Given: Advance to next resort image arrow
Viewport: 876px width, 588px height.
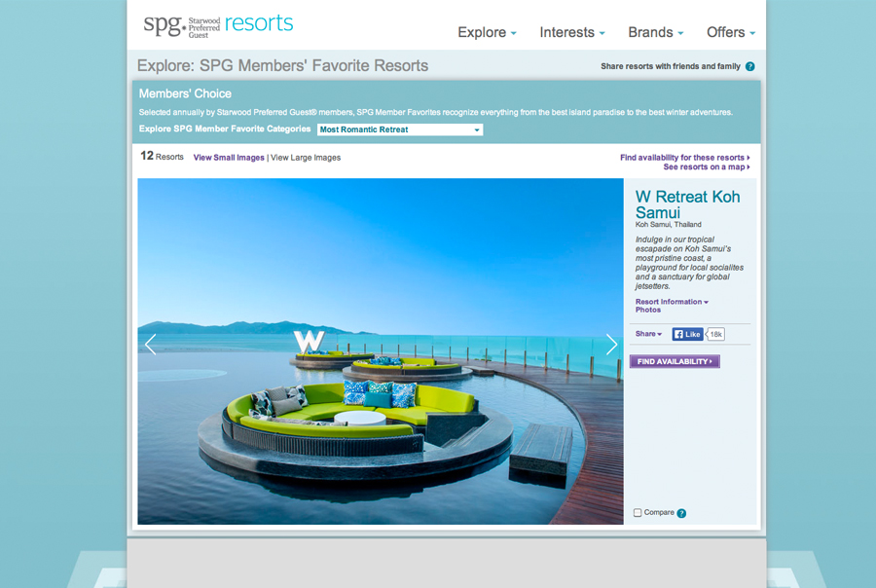Looking at the screenshot, I should (611, 344).
